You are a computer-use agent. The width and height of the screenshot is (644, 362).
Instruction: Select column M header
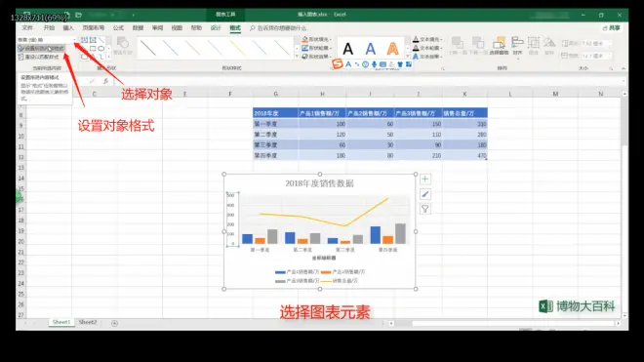(555, 94)
